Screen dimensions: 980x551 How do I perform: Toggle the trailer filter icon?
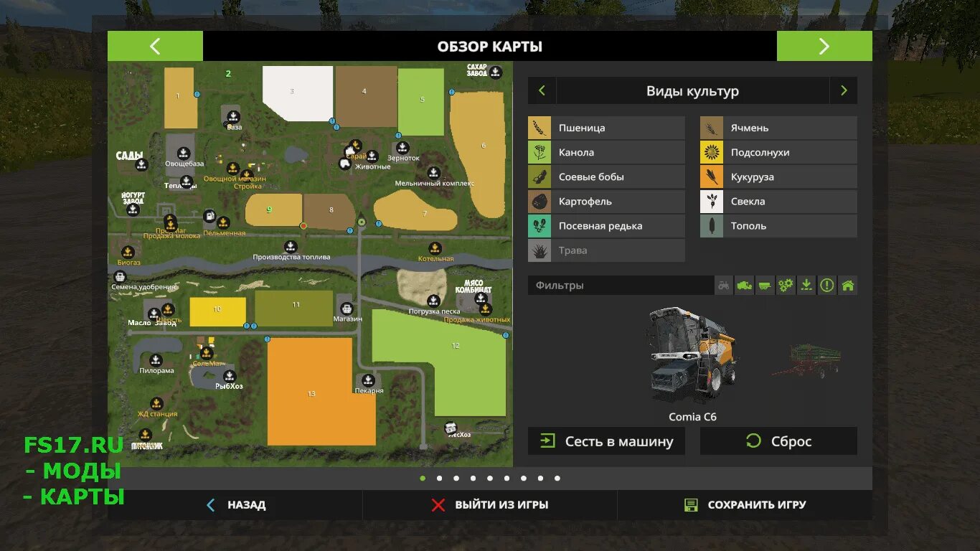[x=765, y=286]
